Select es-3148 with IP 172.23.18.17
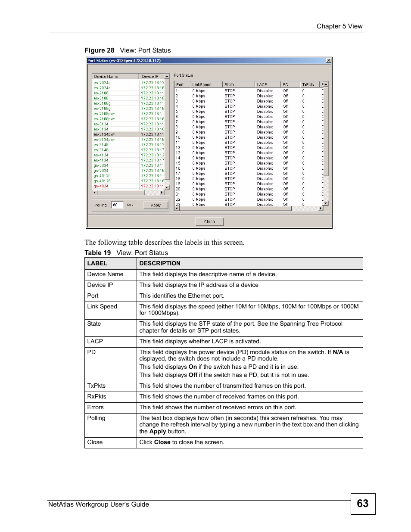 [129, 150]
